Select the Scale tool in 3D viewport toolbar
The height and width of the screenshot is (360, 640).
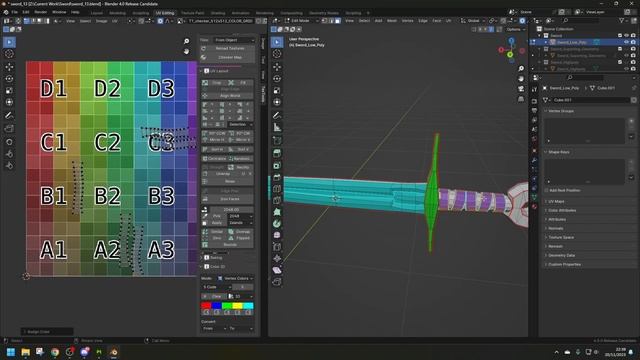pos(277,90)
